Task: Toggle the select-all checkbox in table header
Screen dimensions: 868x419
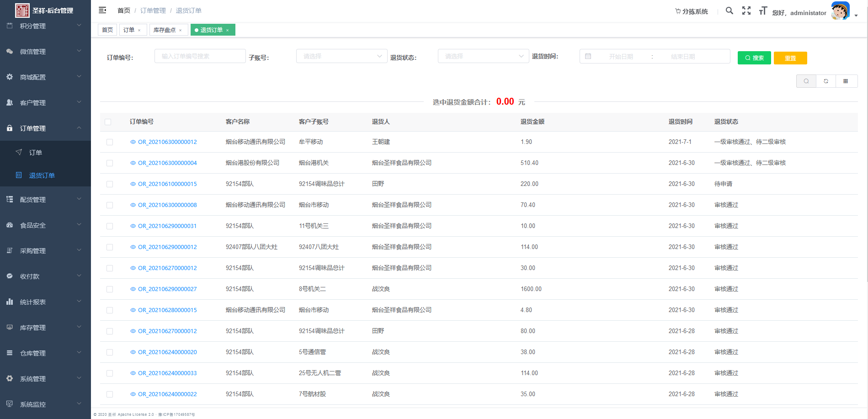Action: click(108, 122)
